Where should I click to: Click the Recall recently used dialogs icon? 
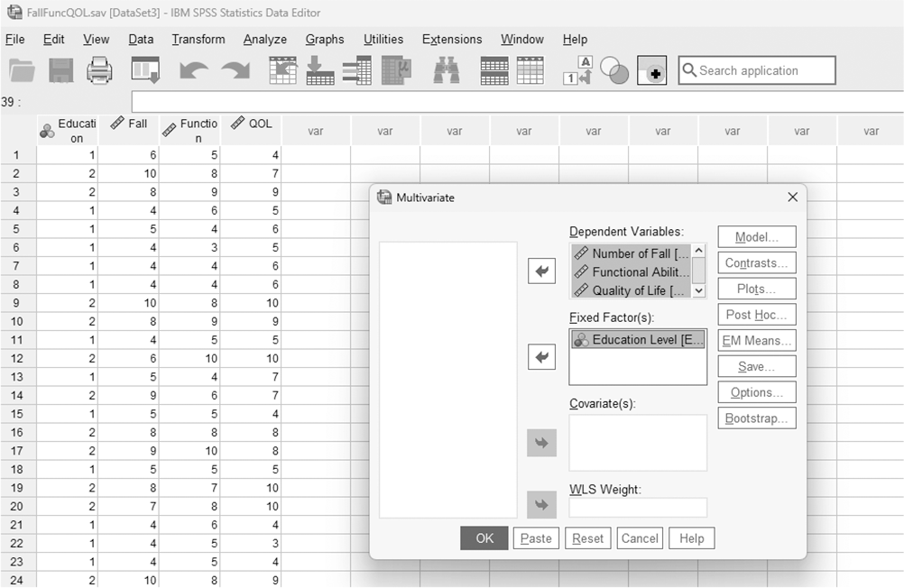click(x=145, y=70)
